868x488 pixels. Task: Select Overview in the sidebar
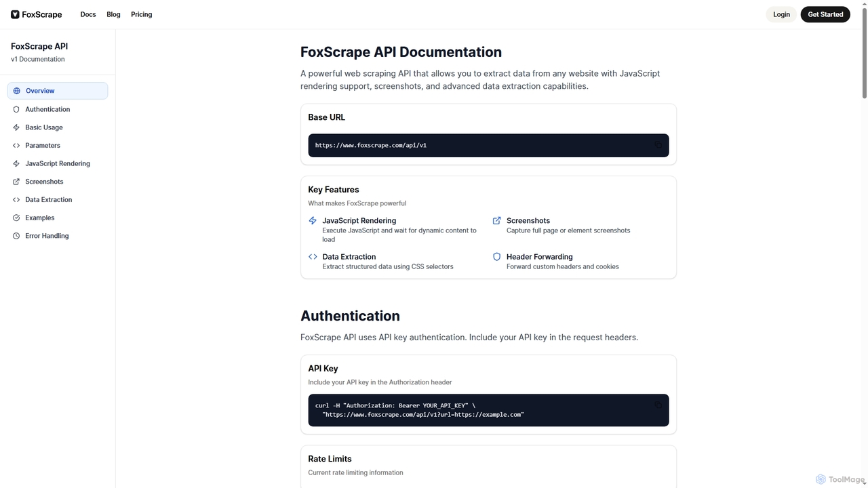point(58,91)
